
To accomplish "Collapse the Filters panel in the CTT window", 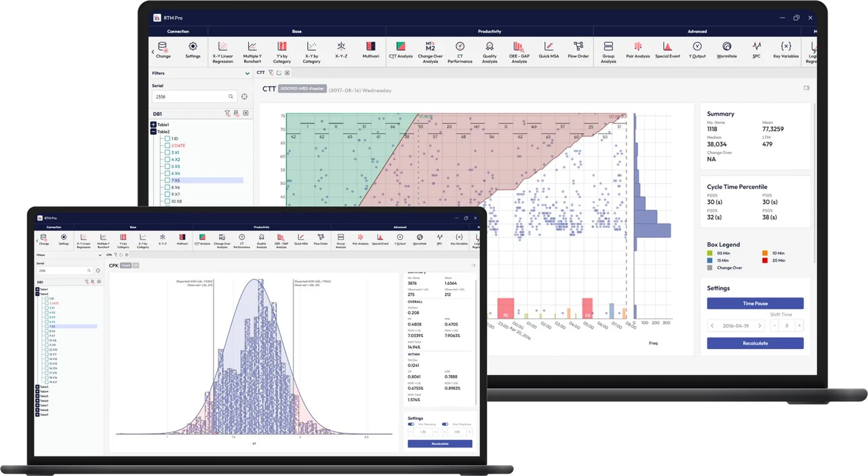I will coord(248,73).
